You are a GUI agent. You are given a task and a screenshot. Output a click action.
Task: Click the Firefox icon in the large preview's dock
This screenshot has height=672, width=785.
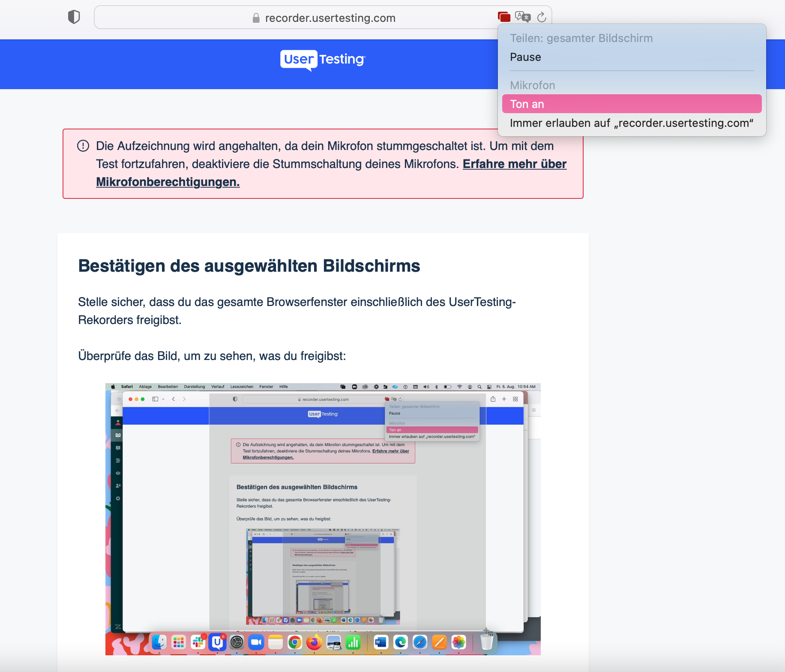coord(314,642)
